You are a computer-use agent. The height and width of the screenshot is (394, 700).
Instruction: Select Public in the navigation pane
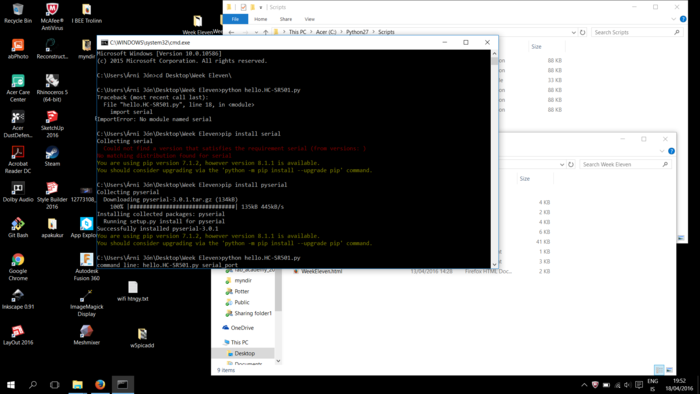(242, 302)
